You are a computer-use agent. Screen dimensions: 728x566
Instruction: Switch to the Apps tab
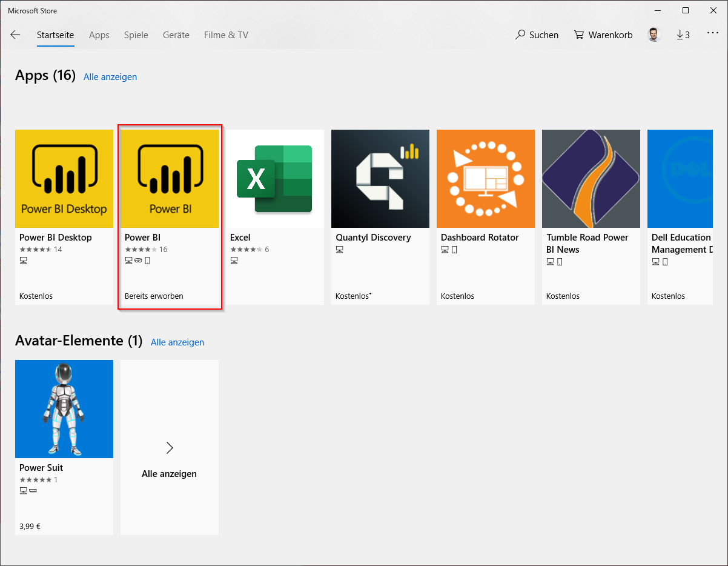(99, 35)
